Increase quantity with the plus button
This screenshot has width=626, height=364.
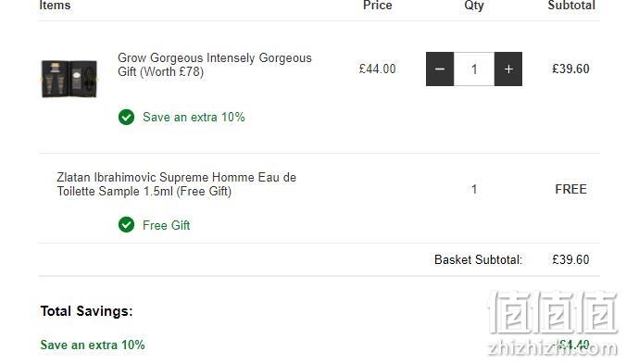pos(508,69)
